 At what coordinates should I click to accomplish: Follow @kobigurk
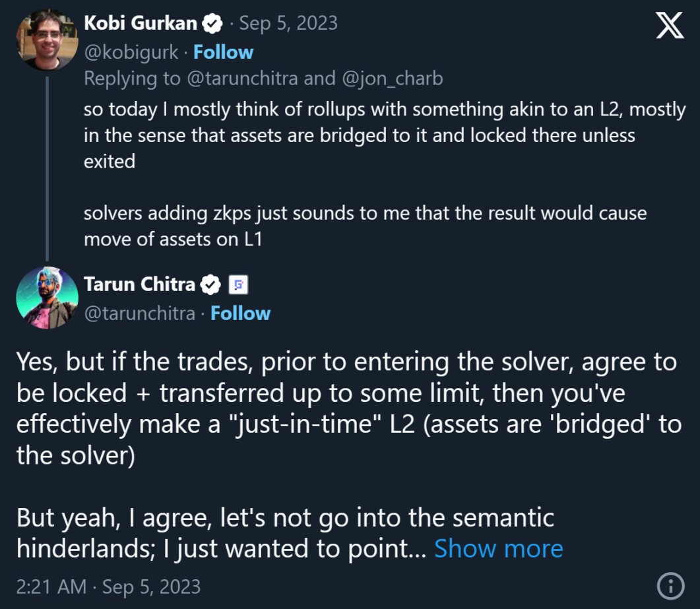(223, 52)
